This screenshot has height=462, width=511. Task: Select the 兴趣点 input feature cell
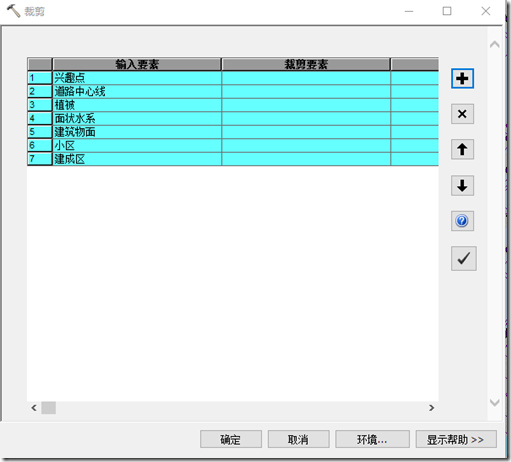point(137,78)
